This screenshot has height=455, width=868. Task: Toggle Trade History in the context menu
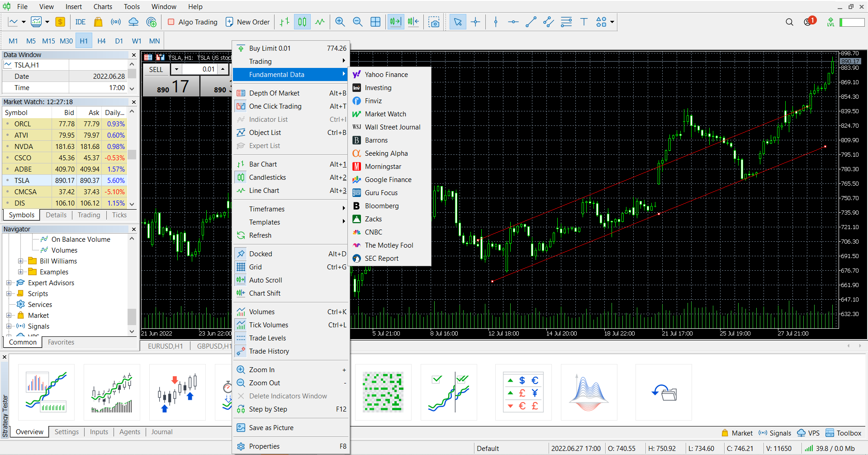[291, 351]
